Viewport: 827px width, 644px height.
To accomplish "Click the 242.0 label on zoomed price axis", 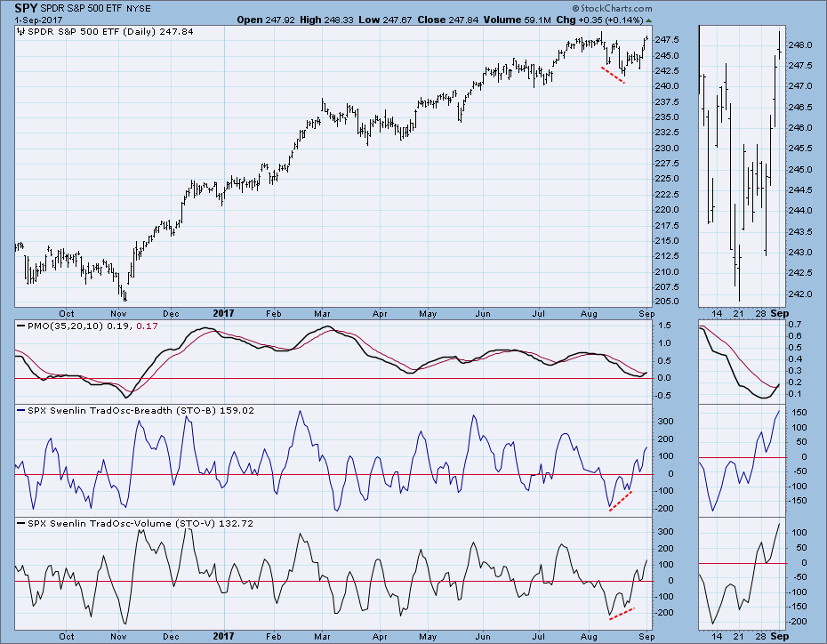I will pos(801,294).
